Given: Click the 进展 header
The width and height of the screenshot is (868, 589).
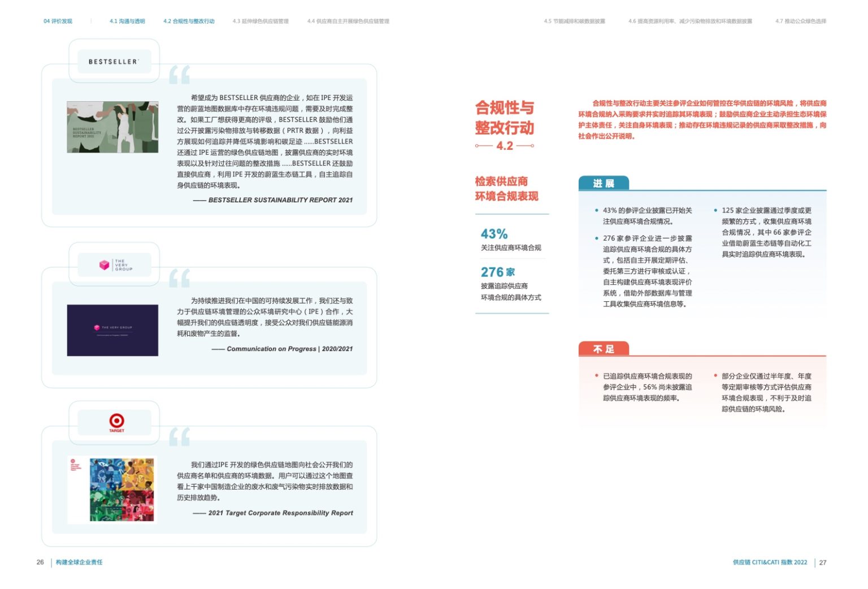Looking at the screenshot, I should click(603, 183).
